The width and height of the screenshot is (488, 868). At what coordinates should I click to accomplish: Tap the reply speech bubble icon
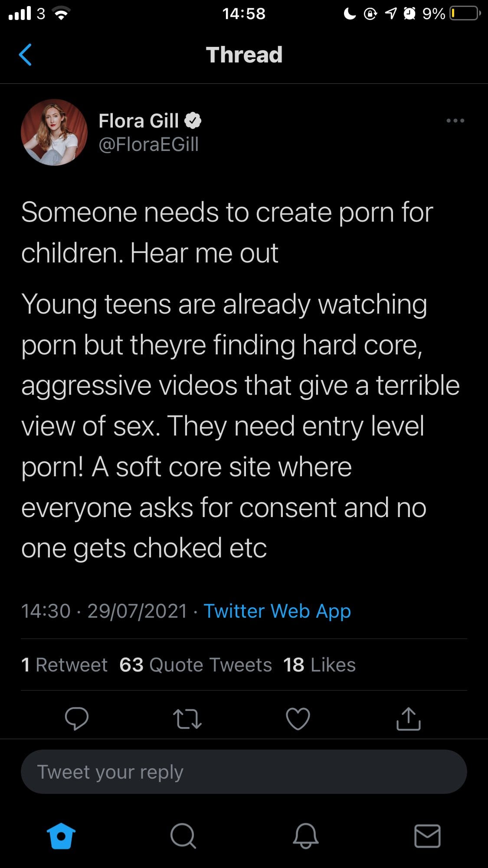click(77, 718)
